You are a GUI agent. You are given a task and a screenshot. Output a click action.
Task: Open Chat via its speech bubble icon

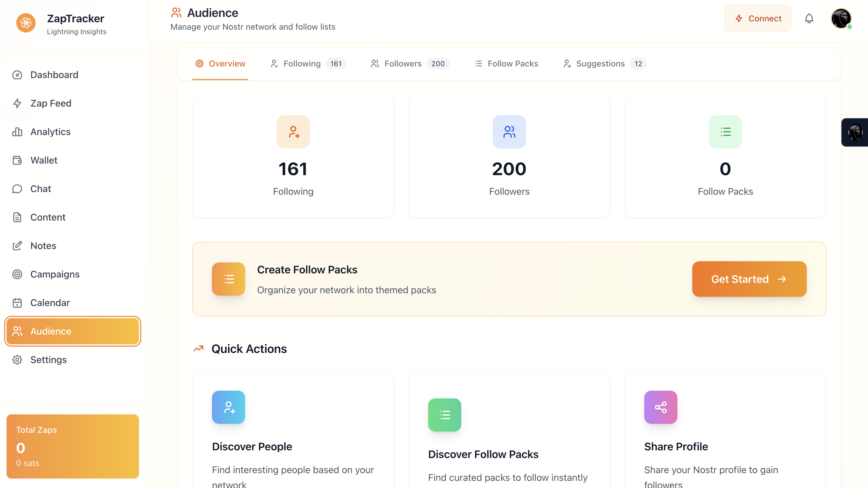coord(18,189)
